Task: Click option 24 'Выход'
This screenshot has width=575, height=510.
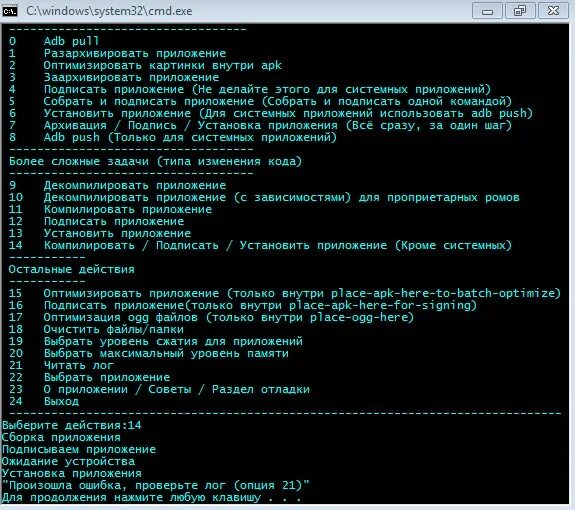Action: click(44, 401)
